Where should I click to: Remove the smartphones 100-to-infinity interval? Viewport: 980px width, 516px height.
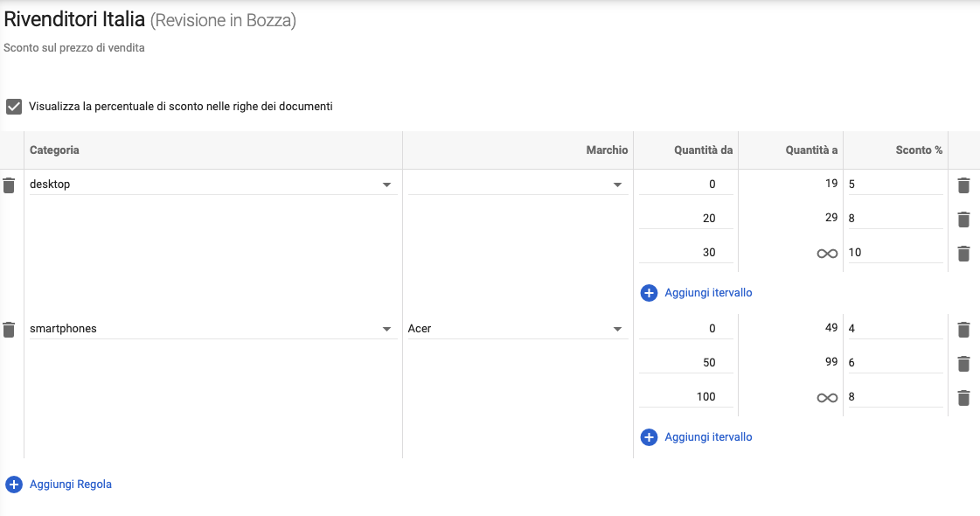(963, 398)
